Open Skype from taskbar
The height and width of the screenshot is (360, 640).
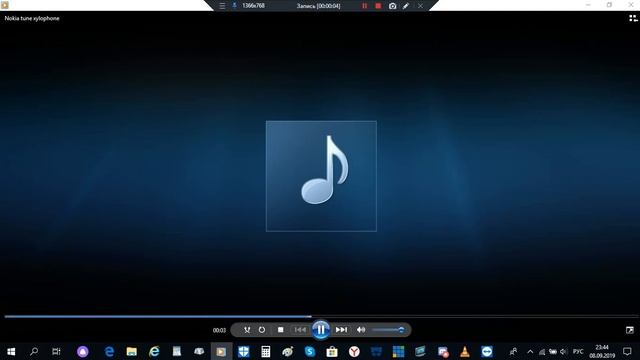310,351
